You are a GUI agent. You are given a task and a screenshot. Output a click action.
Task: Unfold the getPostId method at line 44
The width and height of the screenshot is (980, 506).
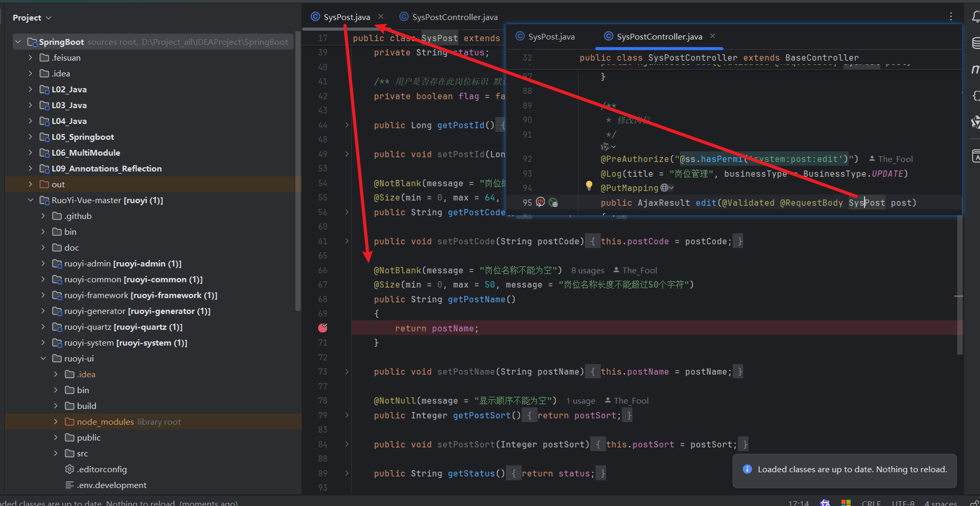347,125
